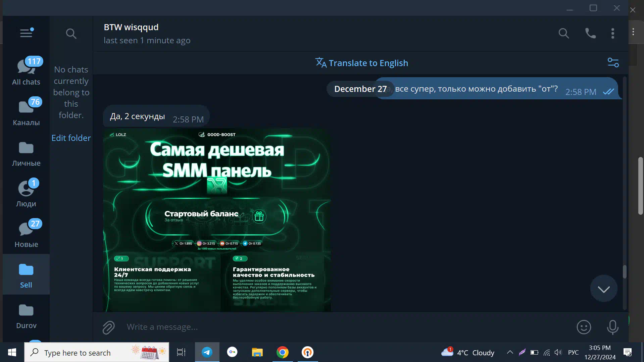644x362 pixels.
Task: Switch to the Личные folder
Action: (x=26, y=152)
